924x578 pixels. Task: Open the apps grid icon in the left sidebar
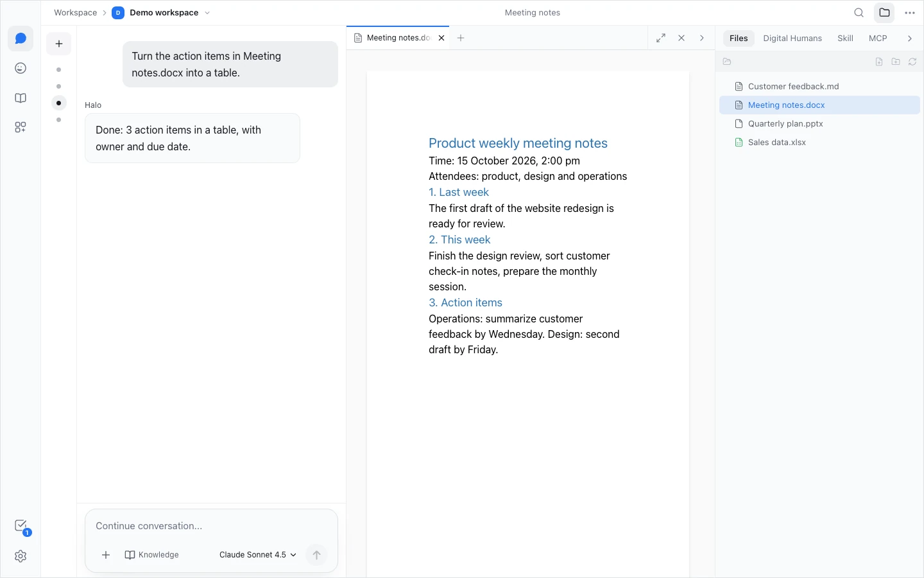point(21,127)
